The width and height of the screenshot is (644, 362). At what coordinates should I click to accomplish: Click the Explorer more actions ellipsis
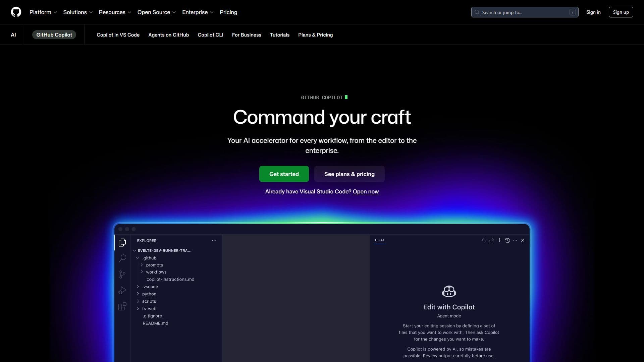pos(214,241)
